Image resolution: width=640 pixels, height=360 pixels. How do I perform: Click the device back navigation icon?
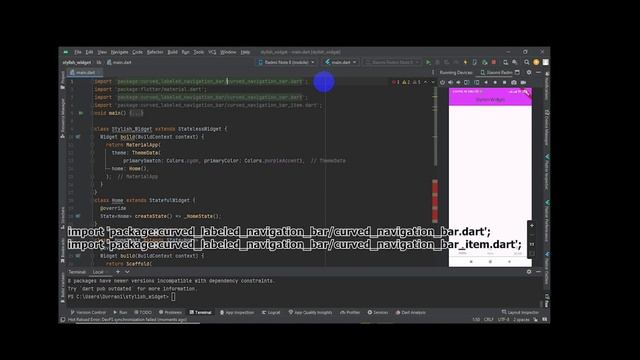pos(486,82)
